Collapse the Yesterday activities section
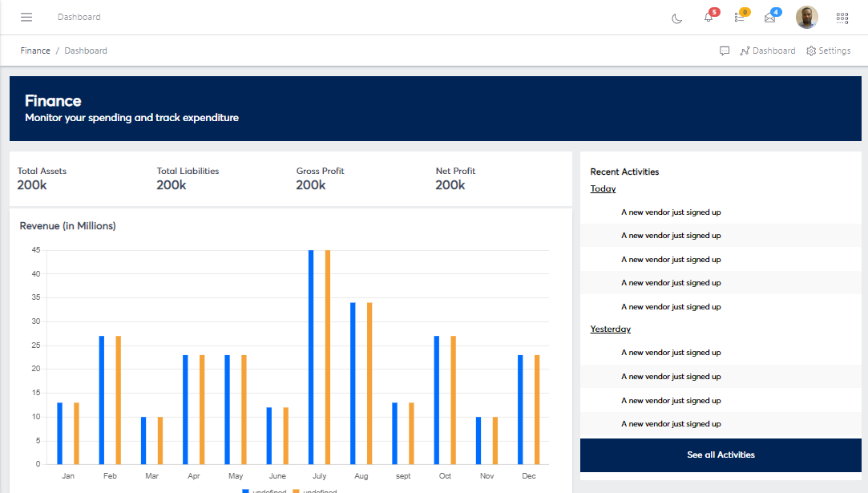The image size is (868, 493). [610, 329]
